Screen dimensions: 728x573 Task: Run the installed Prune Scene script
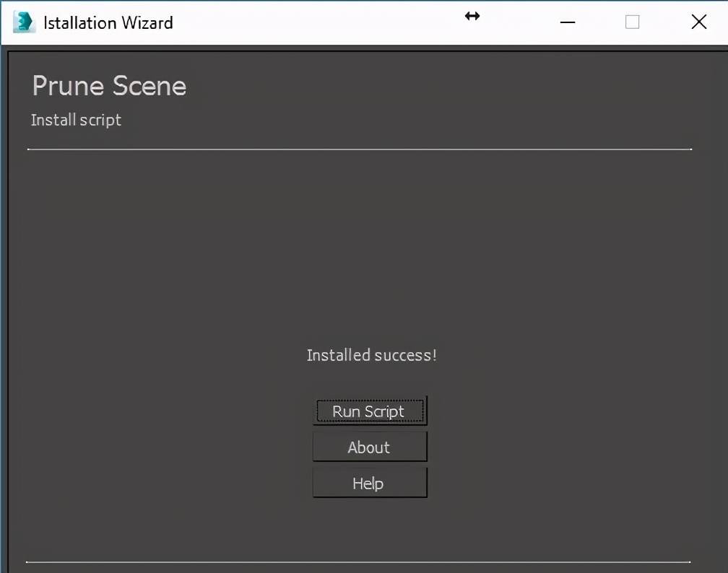pos(370,411)
